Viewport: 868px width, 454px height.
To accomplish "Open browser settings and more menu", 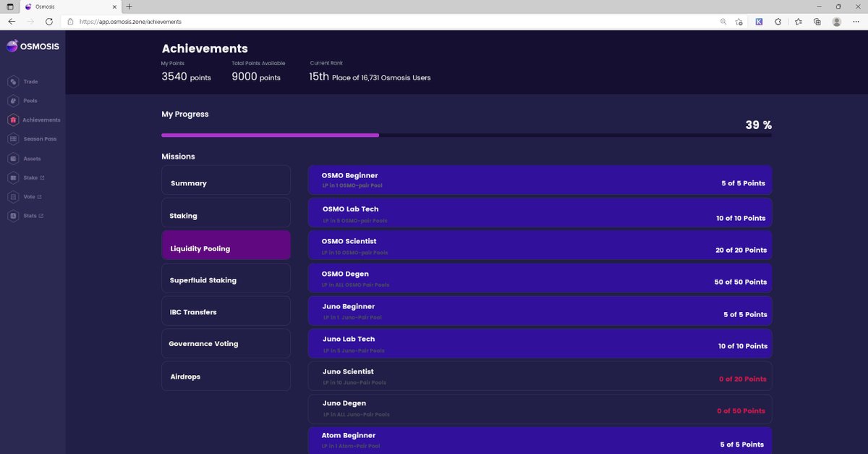I will (857, 22).
